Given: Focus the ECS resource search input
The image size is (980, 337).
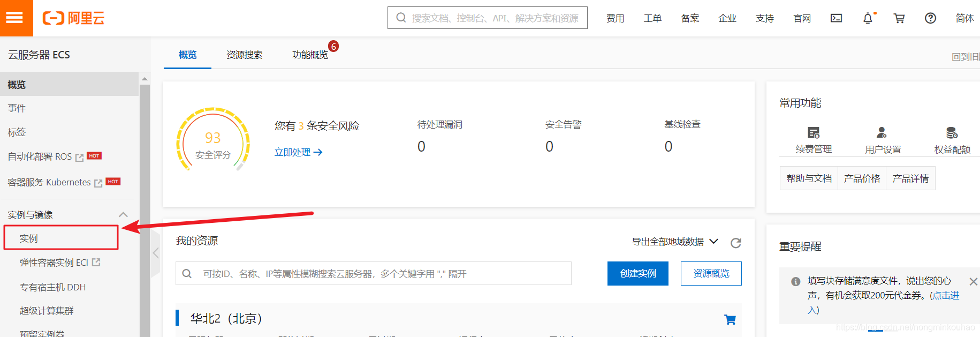Looking at the screenshot, I should click(x=373, y=273).
